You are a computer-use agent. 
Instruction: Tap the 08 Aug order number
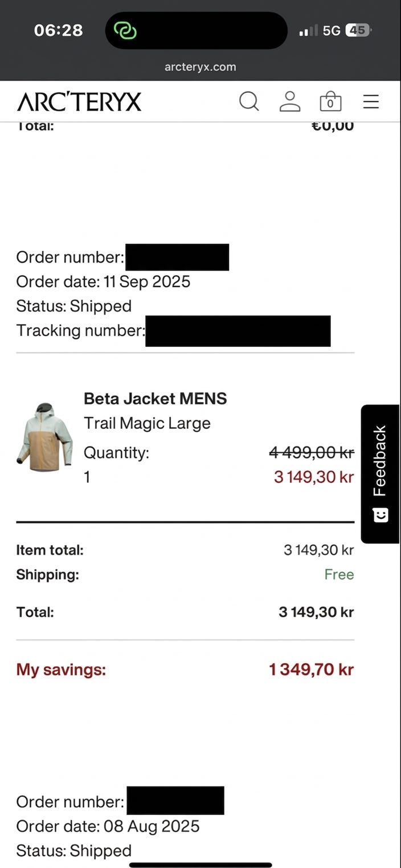pyautogui.click(x=175, y=801)
